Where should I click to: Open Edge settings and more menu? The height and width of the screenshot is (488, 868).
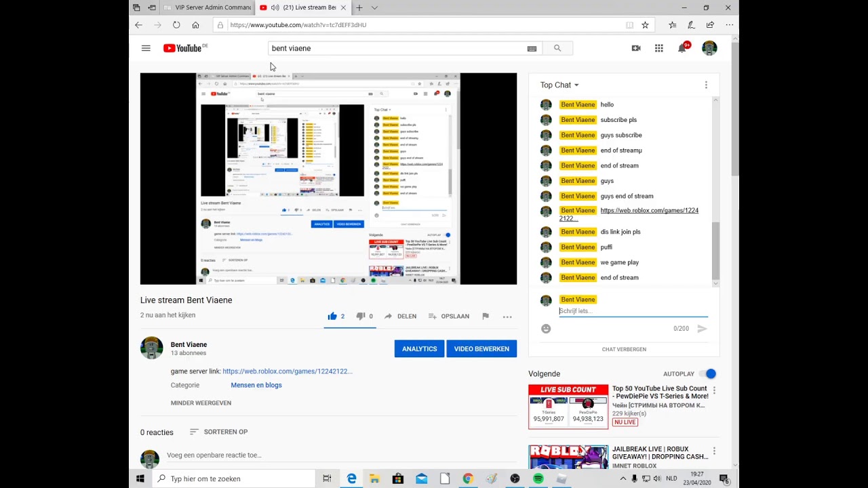point(728,25)
